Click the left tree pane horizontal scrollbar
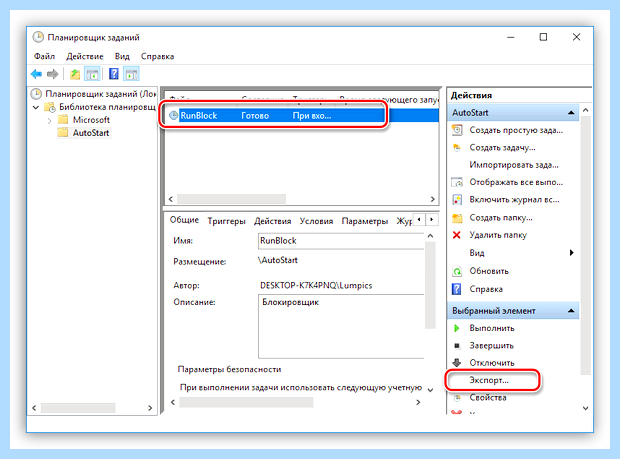The height and width of the screenshot is (459, 620). click(x=78, y=408)
